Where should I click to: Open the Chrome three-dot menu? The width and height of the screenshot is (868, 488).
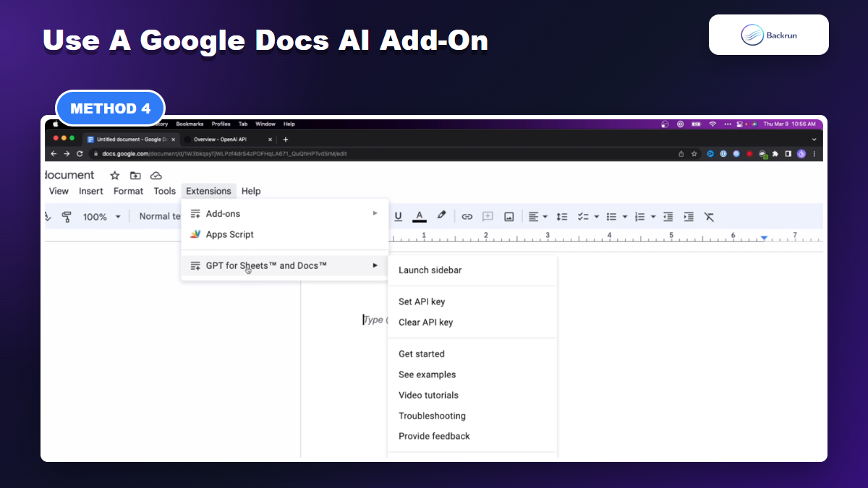tap(814, 153)
